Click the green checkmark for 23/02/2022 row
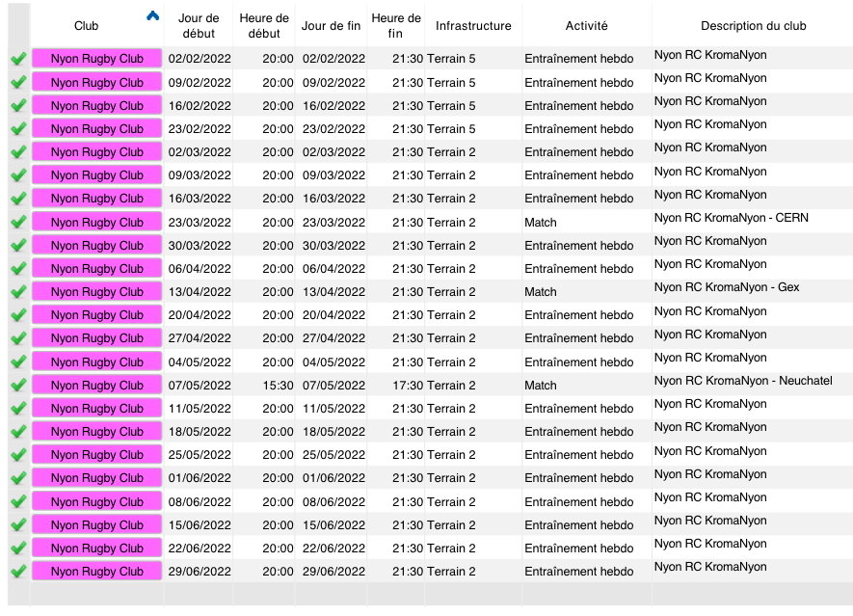This screenshot has width=853, height=616. 18,129
